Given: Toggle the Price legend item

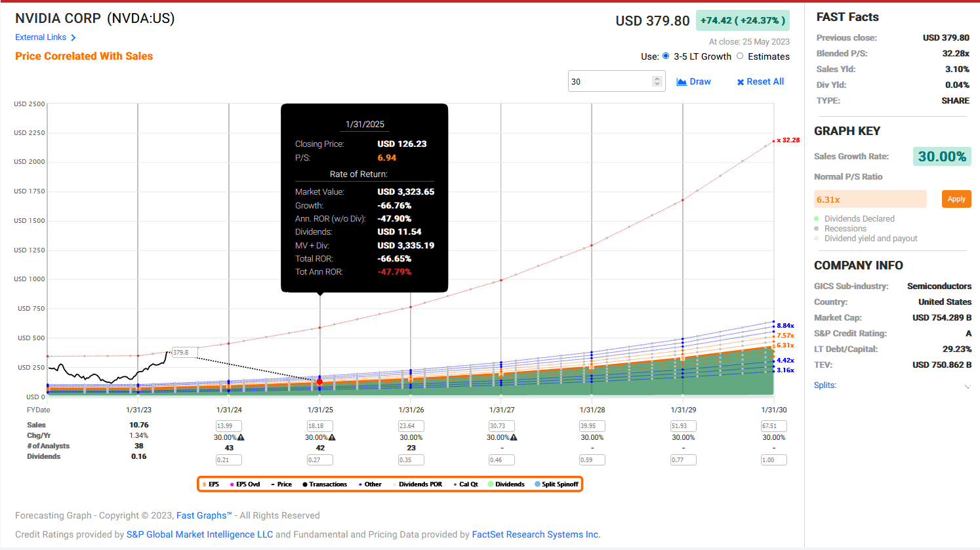Looking at the screenshot, I should pyautogui.click(x=281, y=484).
